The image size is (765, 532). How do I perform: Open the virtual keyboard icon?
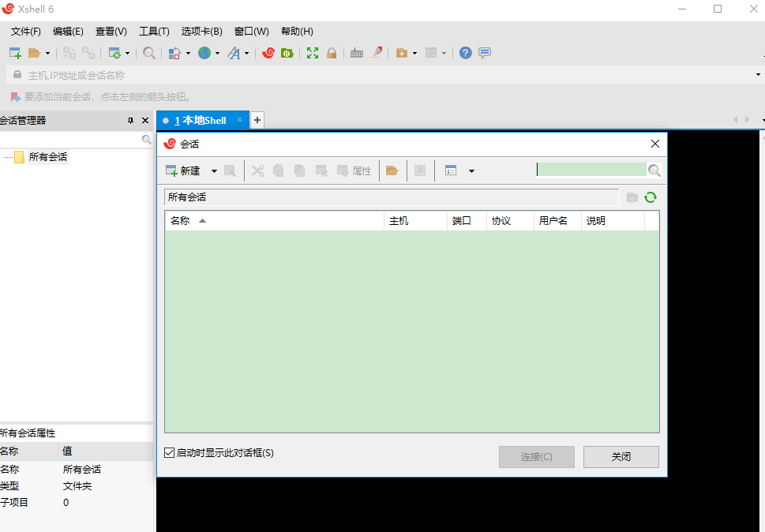357,53
